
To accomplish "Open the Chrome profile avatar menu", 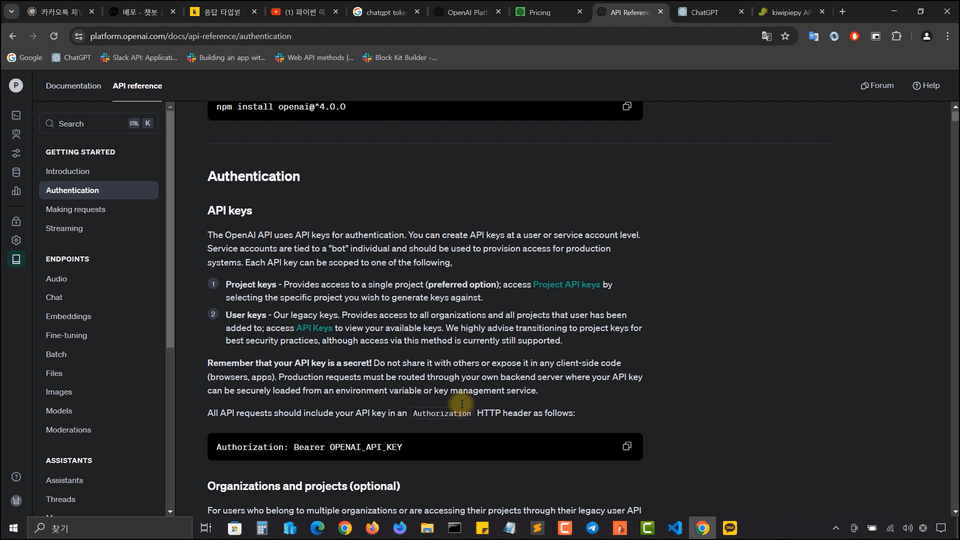I will [926, 36].
